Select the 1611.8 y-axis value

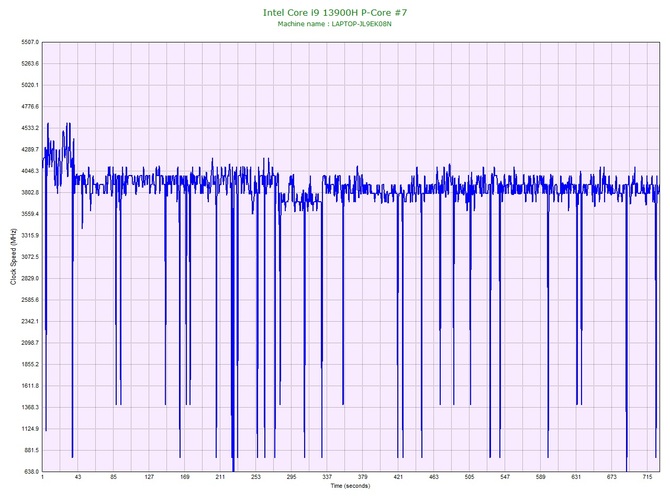pyautogui.click(x=30, y=386)
